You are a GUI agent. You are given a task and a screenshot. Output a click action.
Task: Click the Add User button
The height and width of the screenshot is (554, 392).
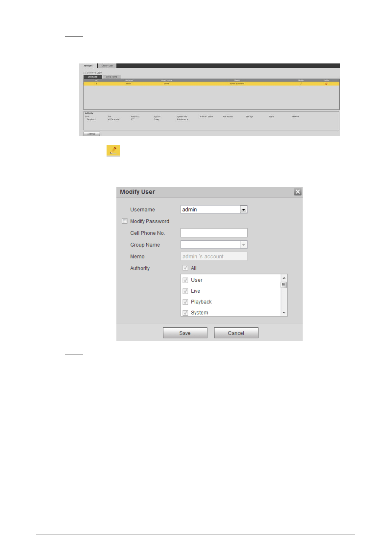pos(91,134)
